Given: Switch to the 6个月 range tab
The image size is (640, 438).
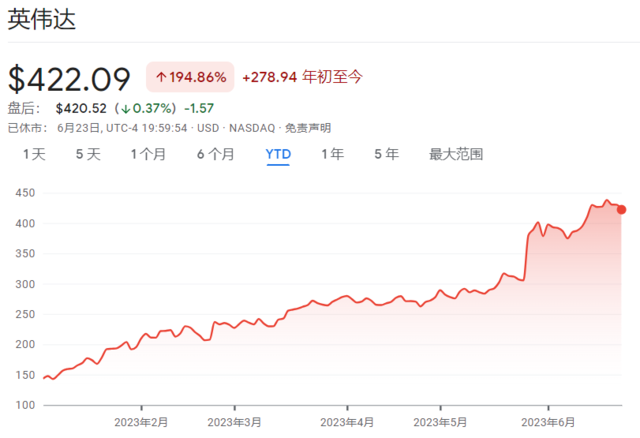Looking at the screenshot, I should (216, 154).
